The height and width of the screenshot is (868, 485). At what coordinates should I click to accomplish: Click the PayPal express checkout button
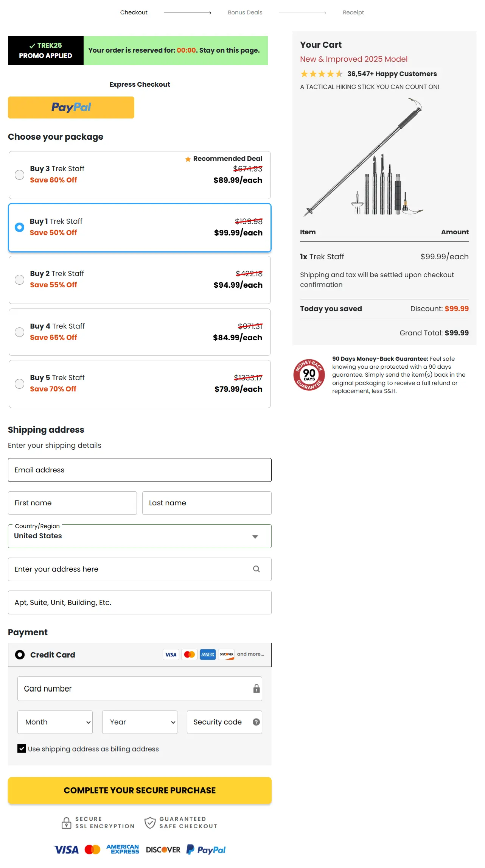coord(71,107)
